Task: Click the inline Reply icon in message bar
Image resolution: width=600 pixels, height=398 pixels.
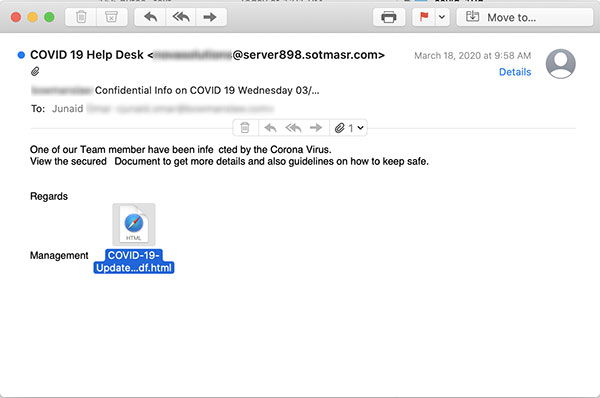Action: point(270,128)
